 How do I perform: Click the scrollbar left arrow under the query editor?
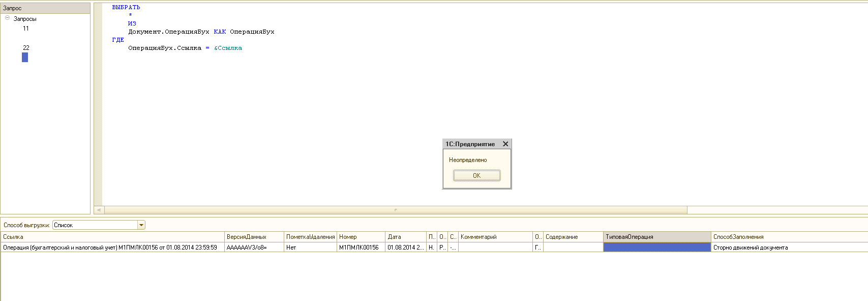coord(99,210)
